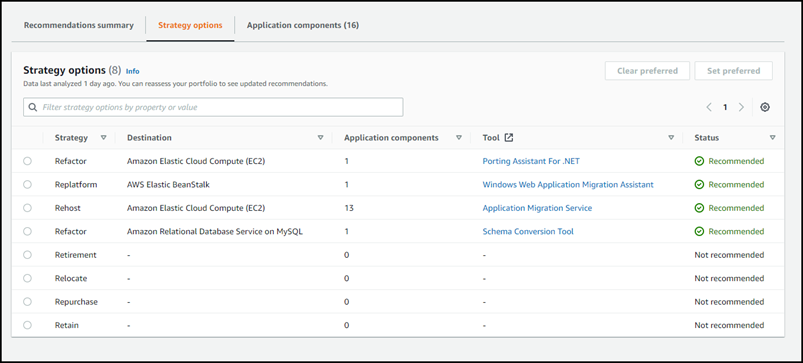Click Amazon Relational Database Service on MySQL cell
The width and height of the screenshot is (803, 363).
(215, 232)
